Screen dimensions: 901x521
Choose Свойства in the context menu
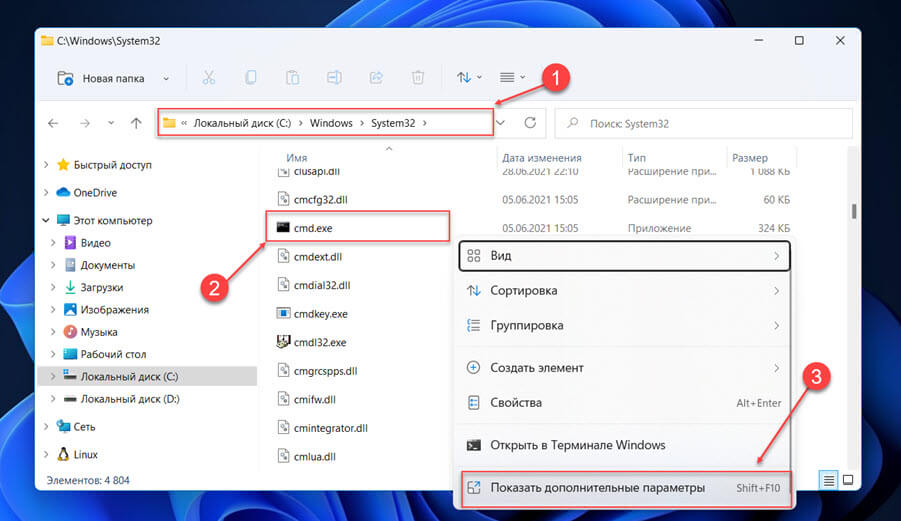[624, 403]
